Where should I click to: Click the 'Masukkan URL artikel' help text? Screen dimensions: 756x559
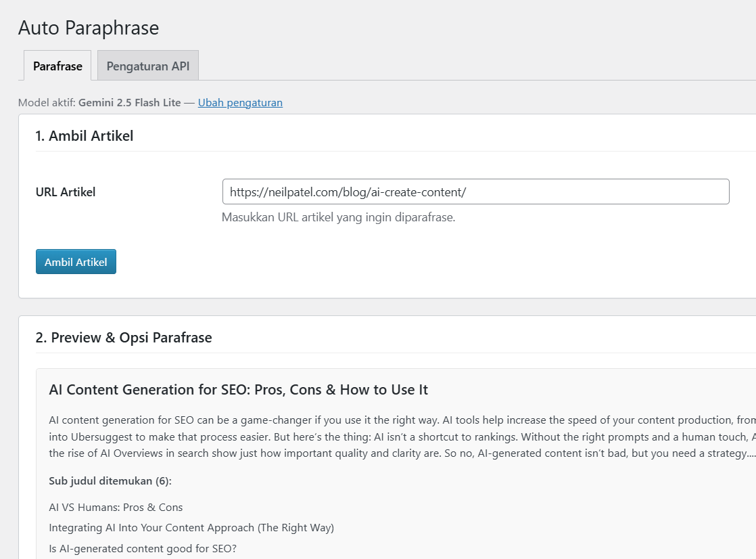pos(338,218)
